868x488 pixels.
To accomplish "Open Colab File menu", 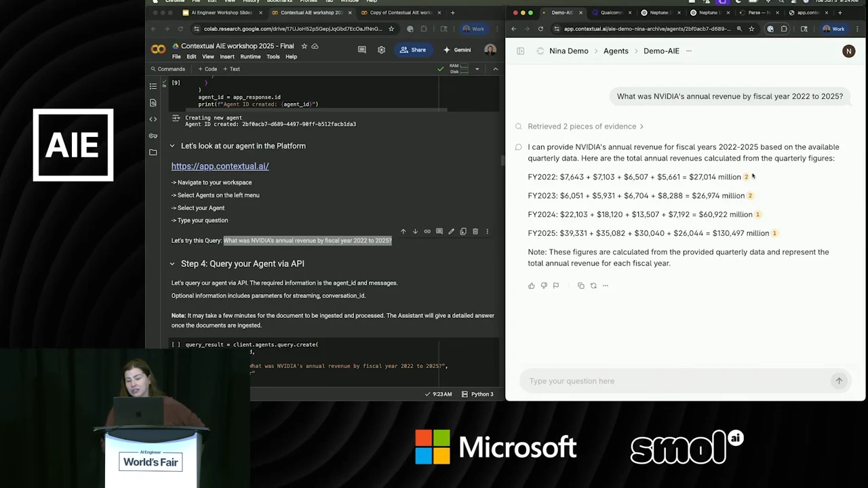I will [176, 57].
